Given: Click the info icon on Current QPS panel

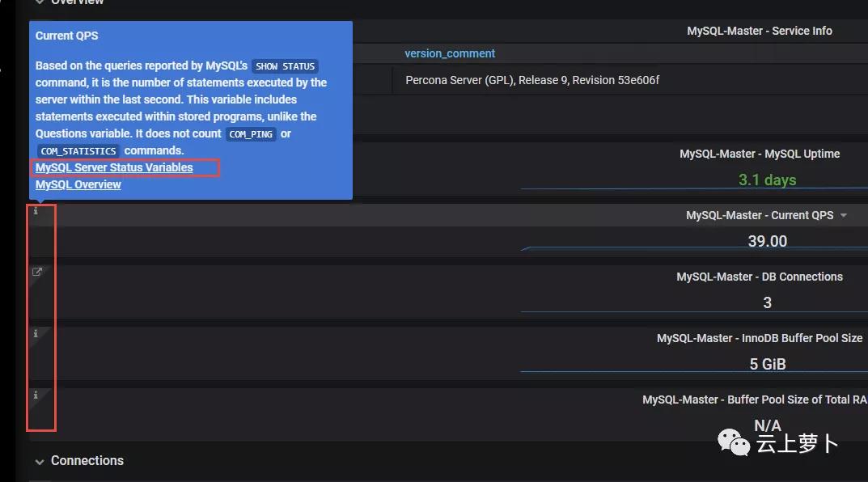Looking at the screenshot, I should (36, 211).
